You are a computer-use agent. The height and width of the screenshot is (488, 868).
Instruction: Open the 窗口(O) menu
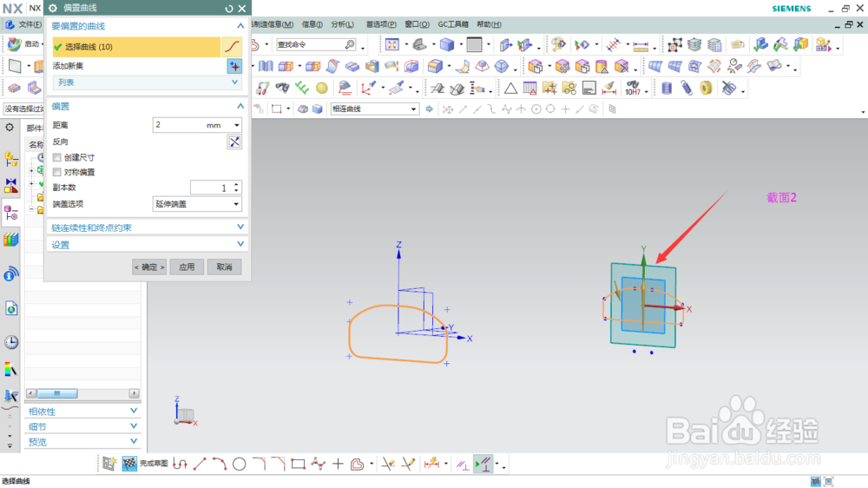coord(417,24)
